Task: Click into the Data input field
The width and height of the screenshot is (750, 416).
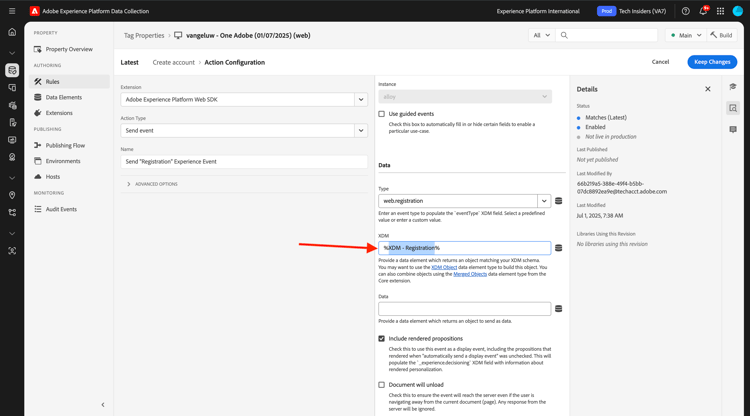Action: point(464,308)
